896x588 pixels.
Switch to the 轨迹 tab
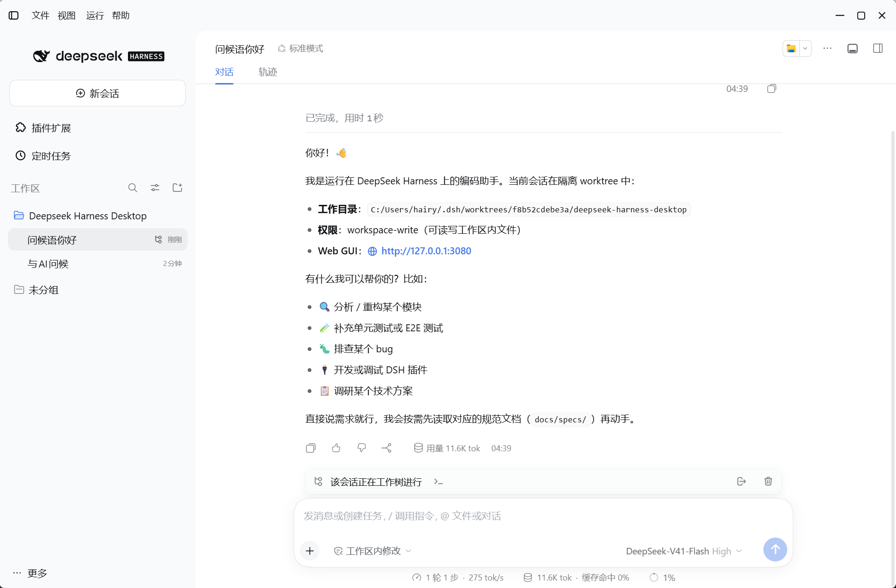(268, 72)
